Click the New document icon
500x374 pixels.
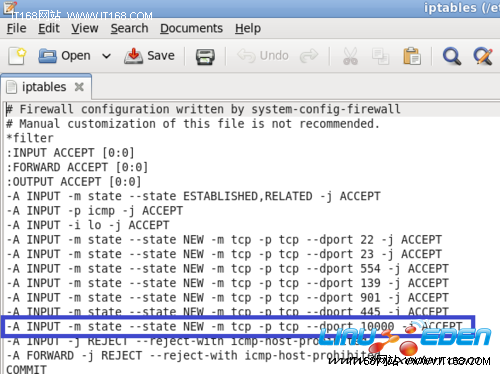(17, 56)
